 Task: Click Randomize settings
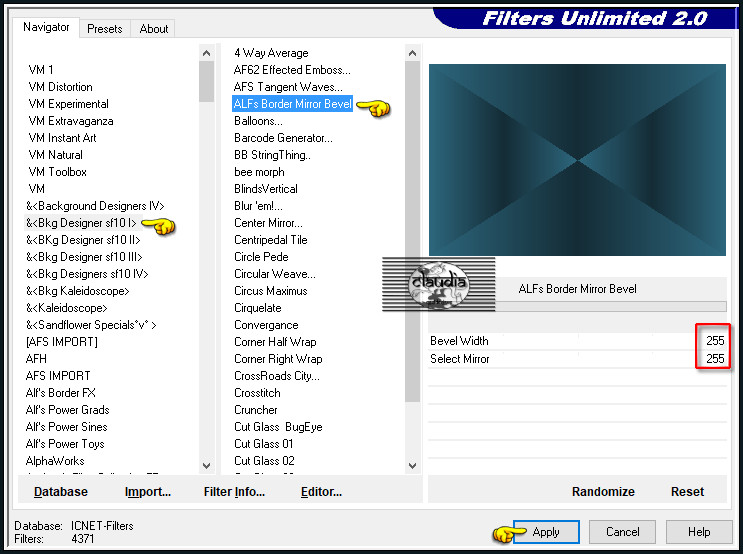pos(603,491)
